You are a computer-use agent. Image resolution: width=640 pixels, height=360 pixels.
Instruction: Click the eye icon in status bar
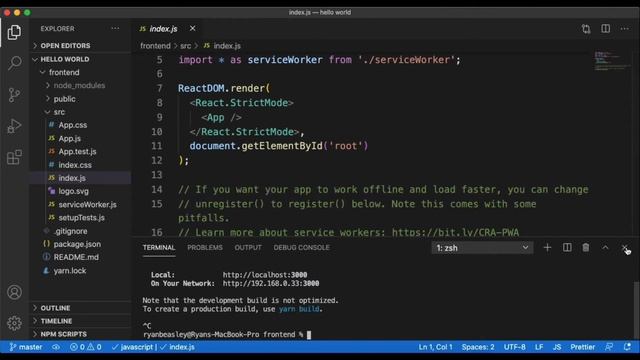(56, 347)
